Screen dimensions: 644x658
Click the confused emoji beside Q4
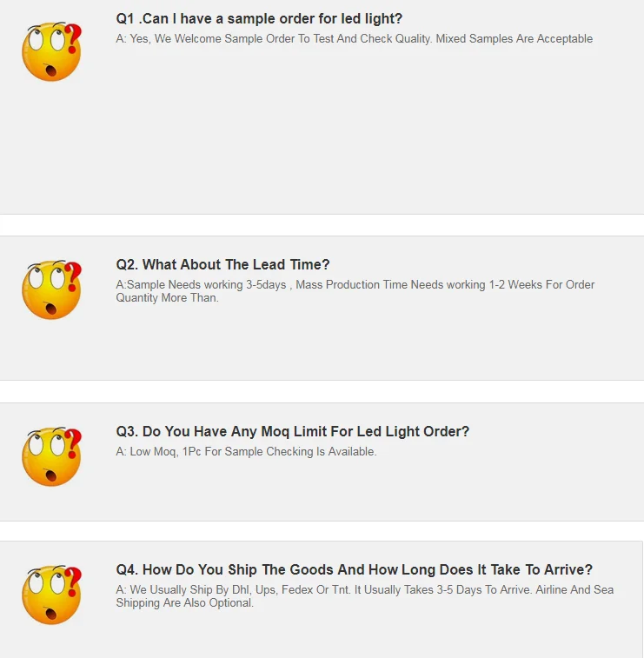51,595
